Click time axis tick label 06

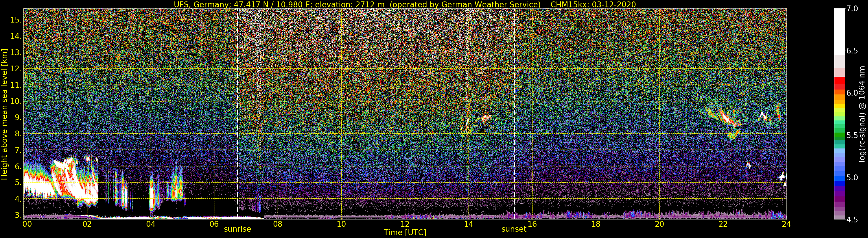tap(214, 224)
